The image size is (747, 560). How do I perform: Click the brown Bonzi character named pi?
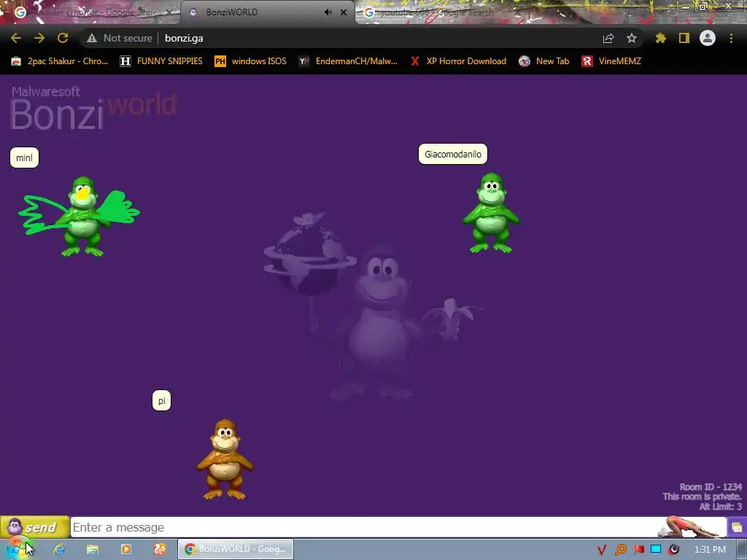[x=225, y=459]
